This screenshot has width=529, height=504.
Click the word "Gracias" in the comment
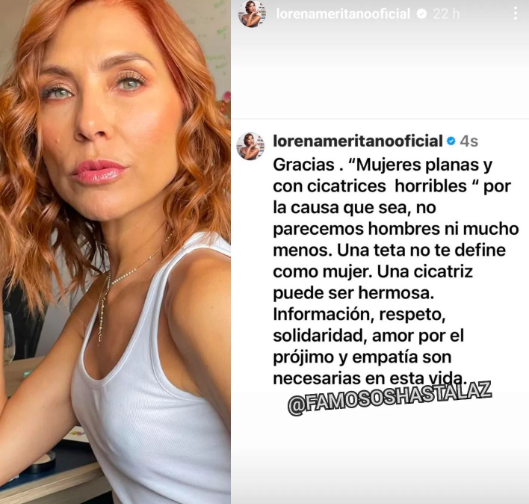(303, 165)
